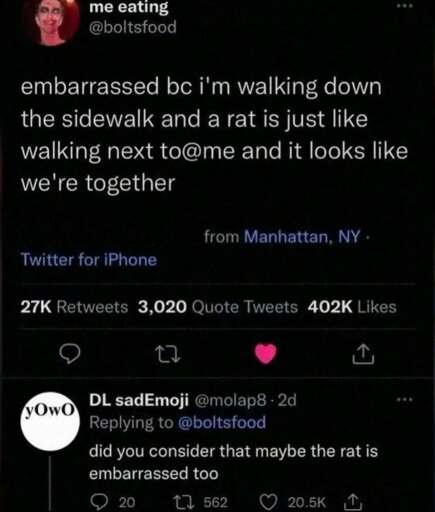View the 27K Retweets list
This screenshot has width=435, height=512.
74,307
